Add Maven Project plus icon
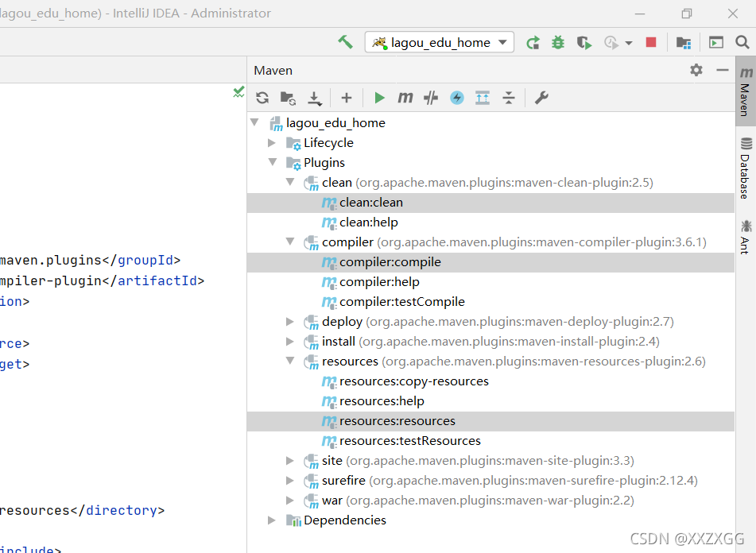This screenshot has height=553, width=756. coord(346,98)
